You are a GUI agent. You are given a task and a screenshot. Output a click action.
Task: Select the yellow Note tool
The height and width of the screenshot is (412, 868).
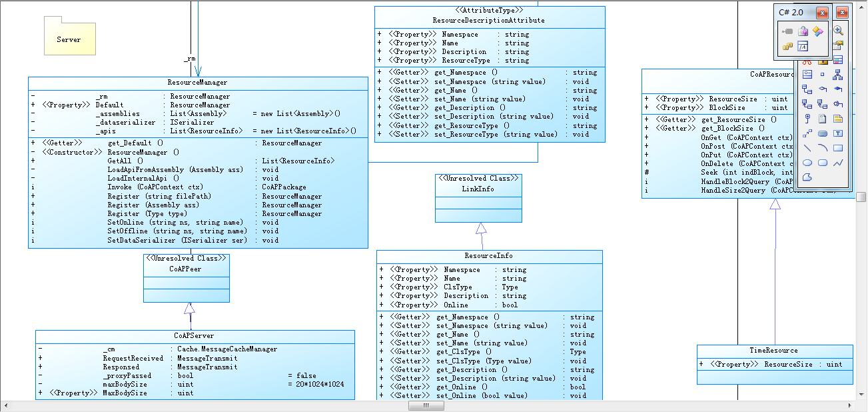point(838,118)
